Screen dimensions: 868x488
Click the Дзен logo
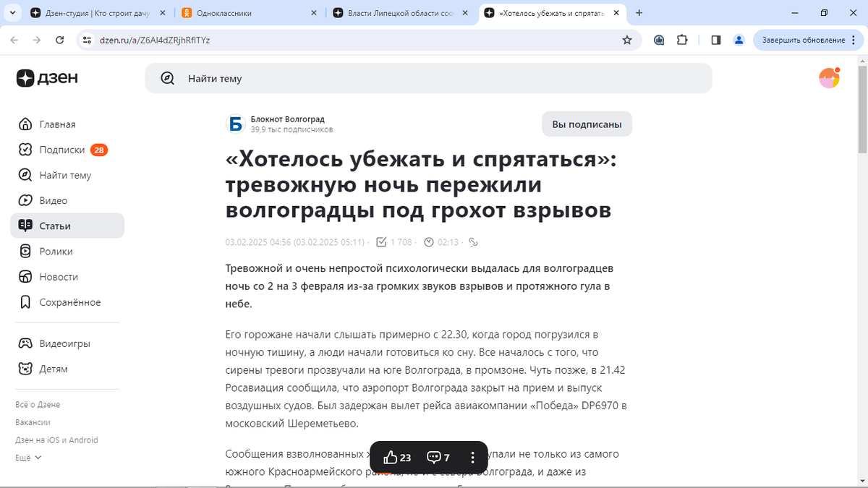pos(47,78)
